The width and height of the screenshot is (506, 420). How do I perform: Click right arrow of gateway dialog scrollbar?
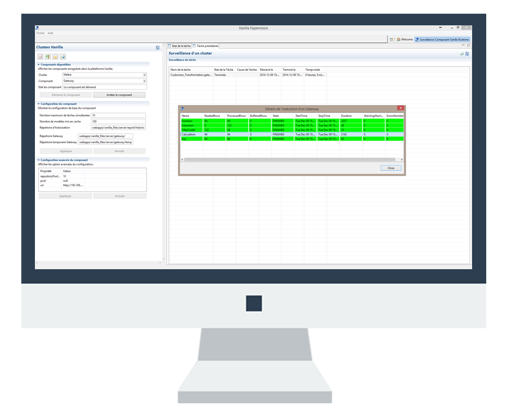click(x=401, y=159)
